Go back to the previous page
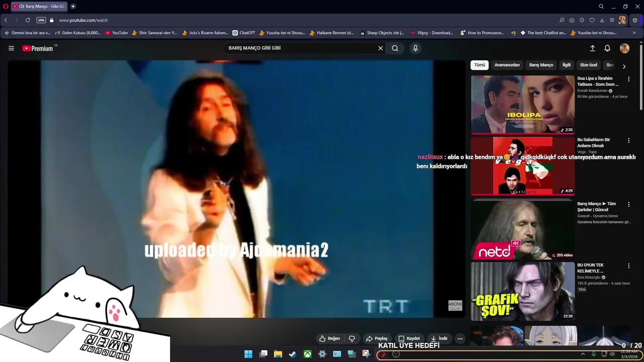This screenshot has width=644, height=362. point(6,20)
